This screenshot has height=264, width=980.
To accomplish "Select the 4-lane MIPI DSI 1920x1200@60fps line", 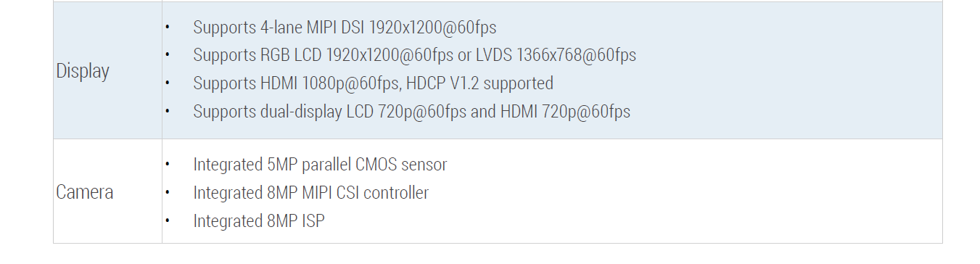I will (x=345, y=28).
